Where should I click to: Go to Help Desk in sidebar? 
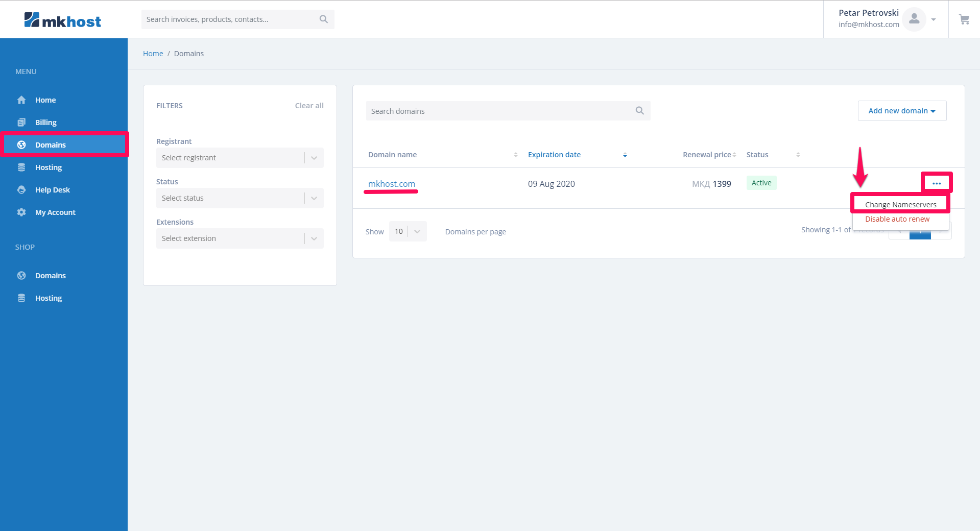[x=52, y=190]
